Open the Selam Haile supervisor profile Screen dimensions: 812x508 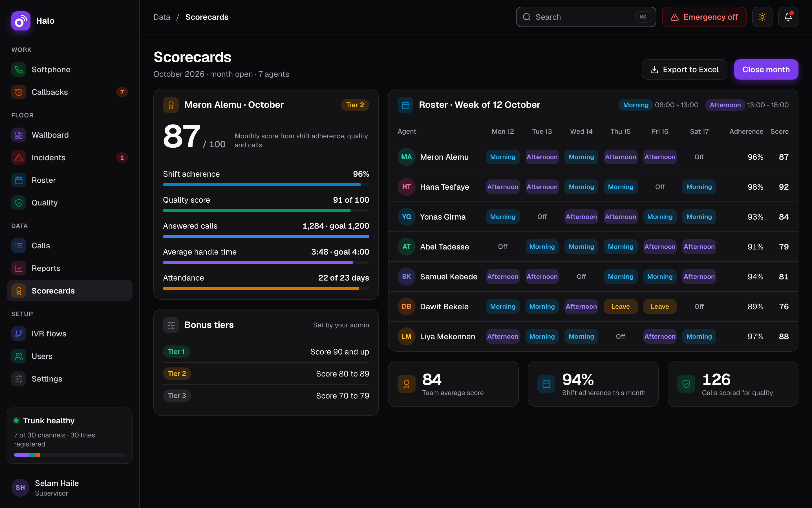coord(69,487)
